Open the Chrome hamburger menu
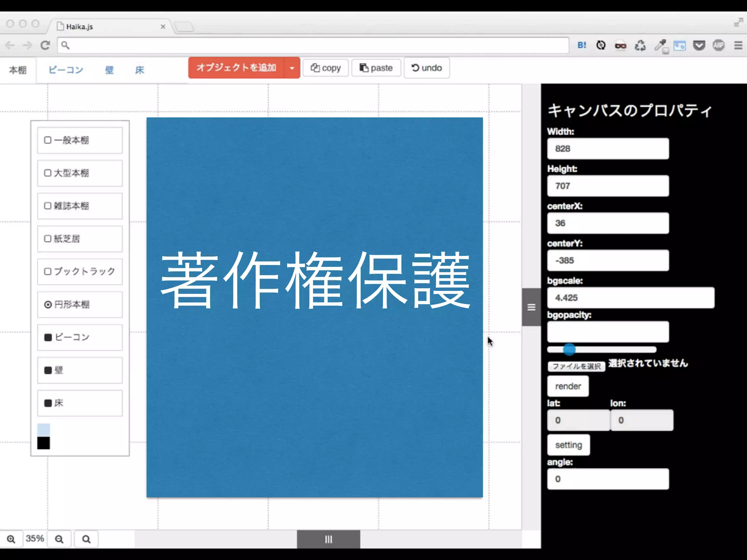747x560 pixels. click(x=738, y=45)
